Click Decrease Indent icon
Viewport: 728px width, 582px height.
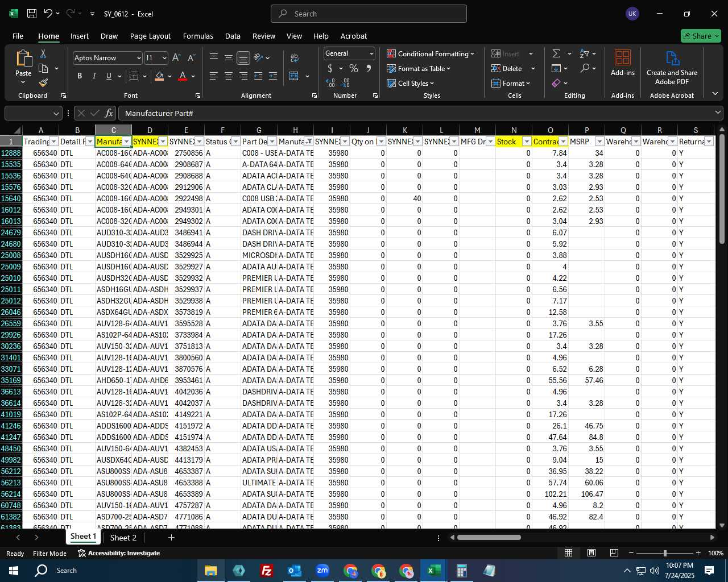click(258, 76)
